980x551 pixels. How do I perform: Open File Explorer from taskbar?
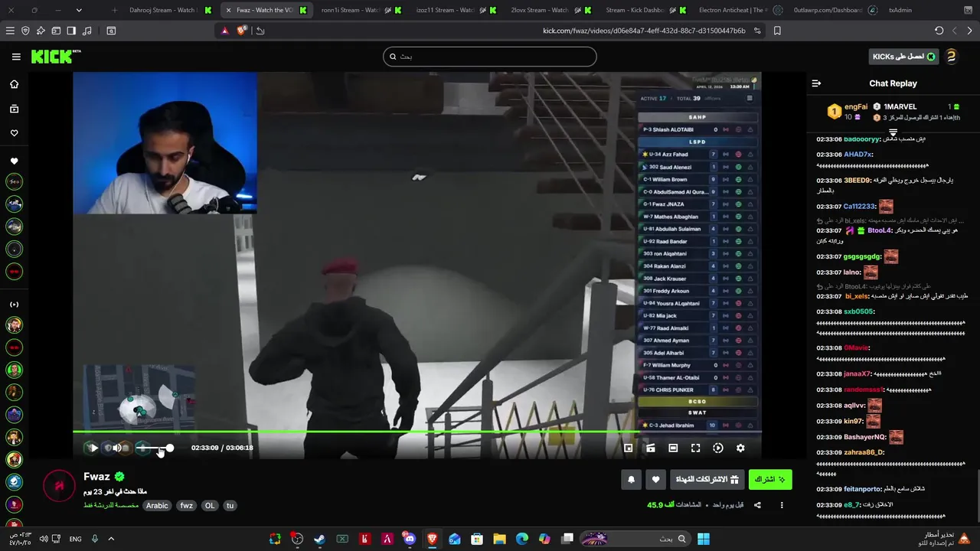tap(499, 539)
